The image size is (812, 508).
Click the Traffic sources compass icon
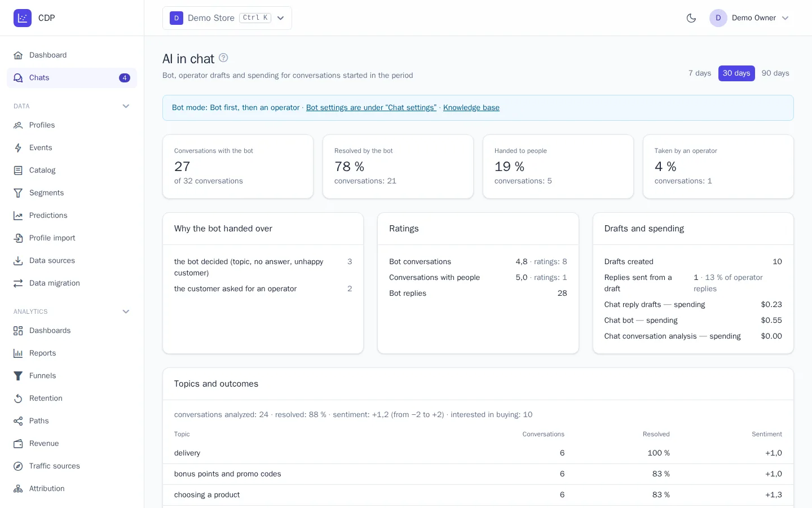click(x=18, y=466)
